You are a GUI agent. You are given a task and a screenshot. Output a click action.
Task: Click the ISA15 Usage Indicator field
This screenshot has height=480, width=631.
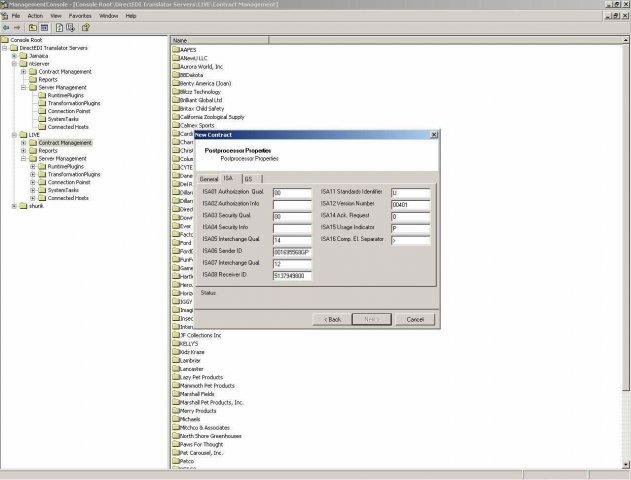pyautogui.click(x=410, y=229)
